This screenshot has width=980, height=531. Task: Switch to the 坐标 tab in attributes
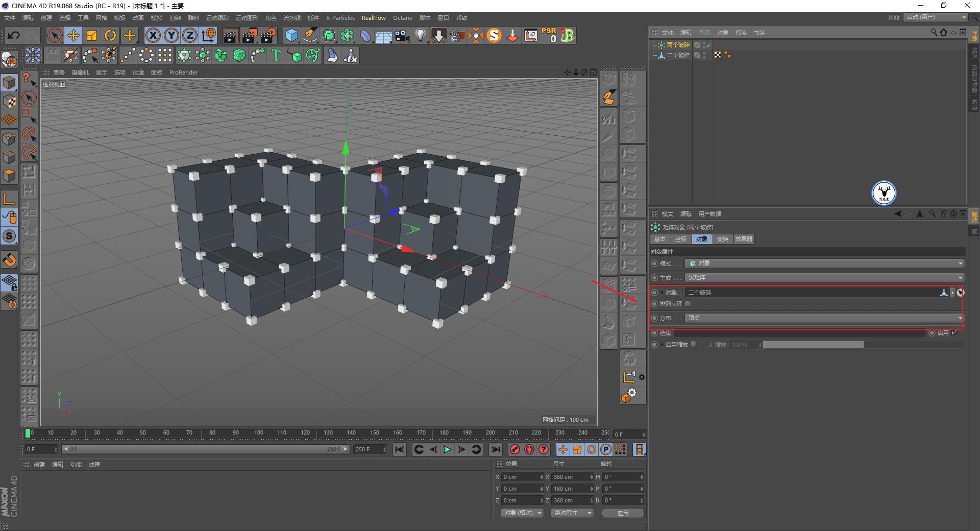680,239
